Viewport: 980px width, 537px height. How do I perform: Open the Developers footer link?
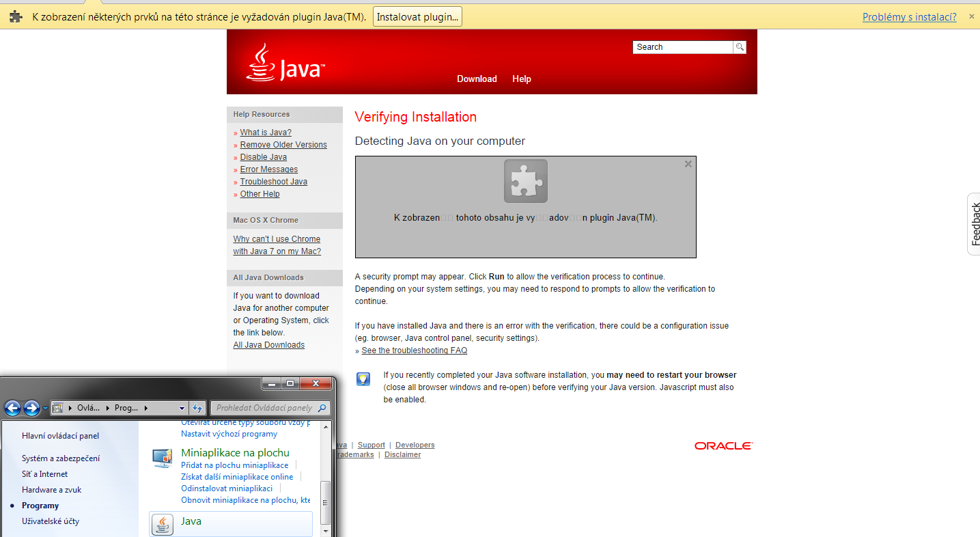coord(415,445)
